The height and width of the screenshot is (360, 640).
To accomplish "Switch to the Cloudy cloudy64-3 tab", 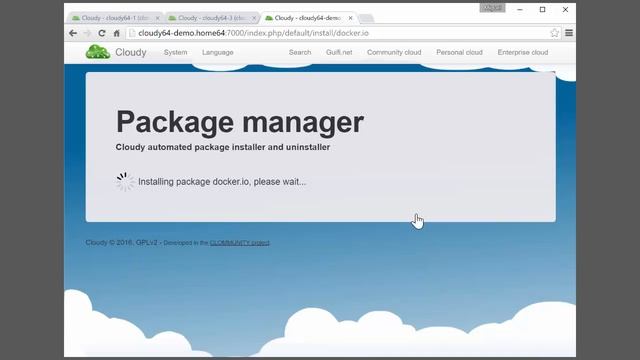I will coord(211,18).
